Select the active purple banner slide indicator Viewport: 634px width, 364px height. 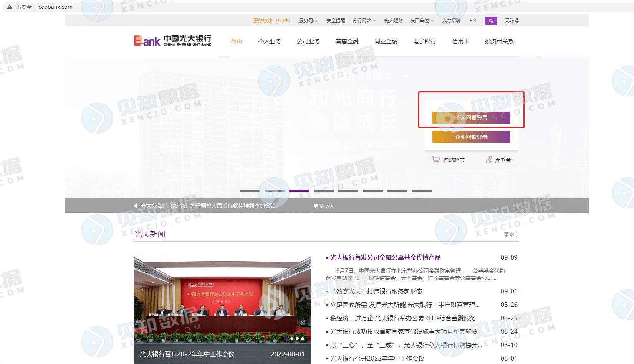[299, 191]
